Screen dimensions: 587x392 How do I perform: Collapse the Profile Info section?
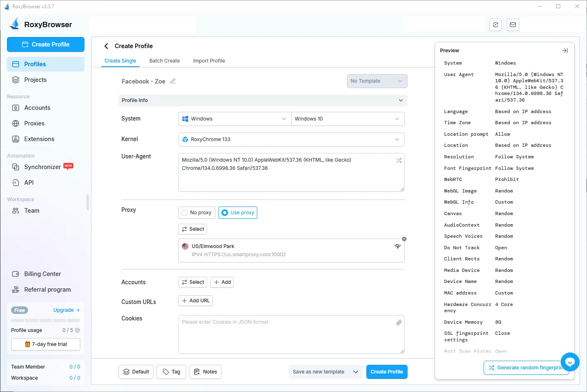click(263, 100)
